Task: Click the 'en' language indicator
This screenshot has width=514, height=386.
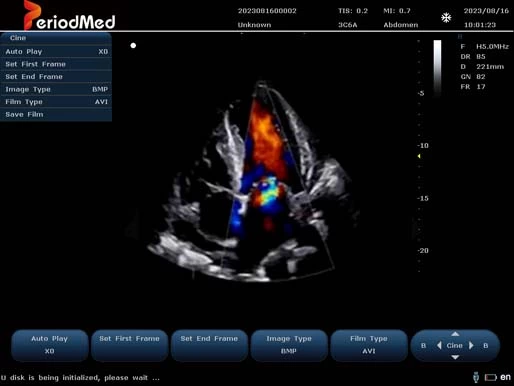Action: pos(506,377)
